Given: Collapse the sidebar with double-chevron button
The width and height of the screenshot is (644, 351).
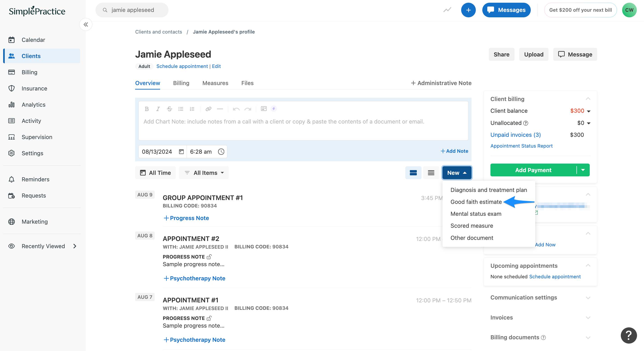Looking at the screenshot, I should coord(86,25).
